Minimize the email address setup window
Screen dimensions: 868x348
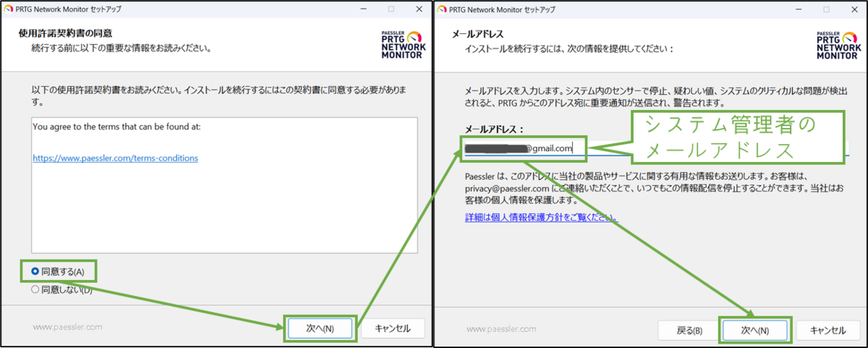(x=799, y=9)
